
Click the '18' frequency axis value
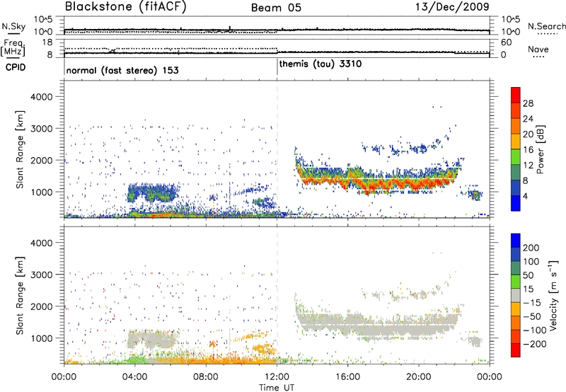click(x=47, y=42)
